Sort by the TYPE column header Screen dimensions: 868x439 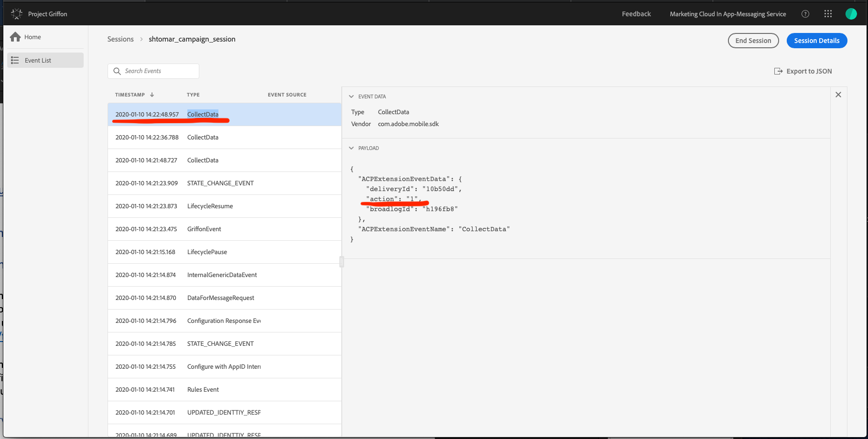tap(194, 95)
